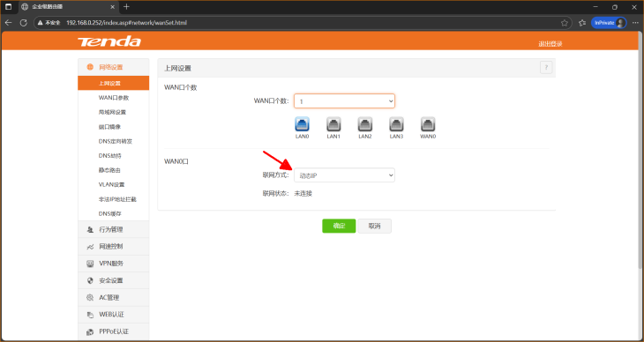Open the browser three-dot menu
Viewport: 644px width, 342px height.
(x=635, y=23)
